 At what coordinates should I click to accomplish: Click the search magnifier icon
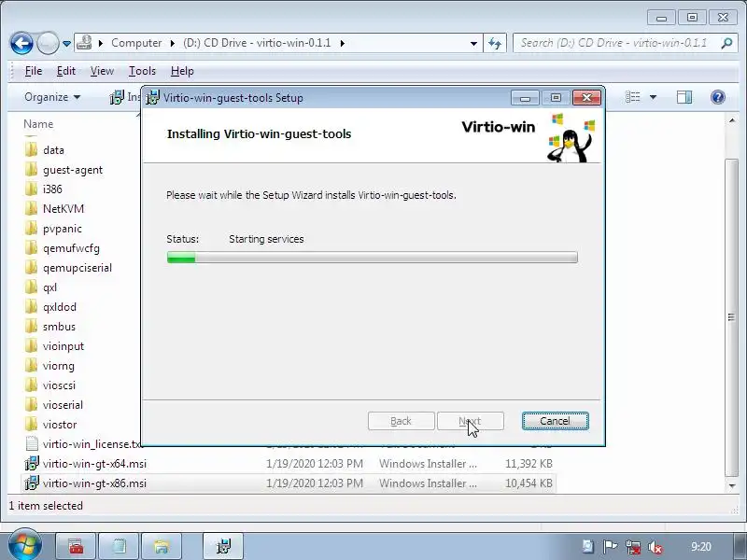click(726, 43)
